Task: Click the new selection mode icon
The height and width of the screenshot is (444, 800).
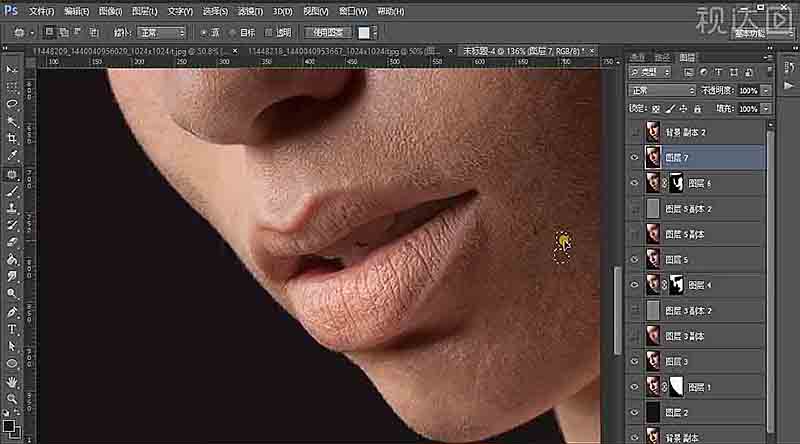Action: pyautogui.click(x=49, y=33)
